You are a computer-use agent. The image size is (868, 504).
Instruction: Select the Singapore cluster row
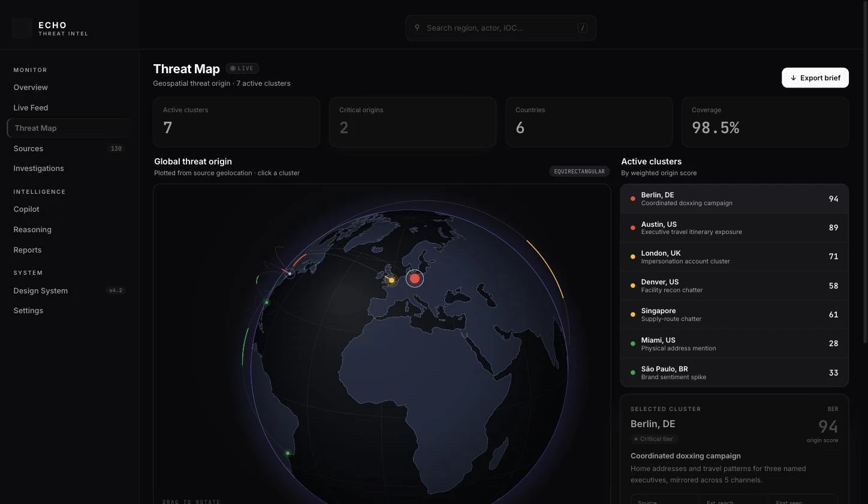(734, 314)
